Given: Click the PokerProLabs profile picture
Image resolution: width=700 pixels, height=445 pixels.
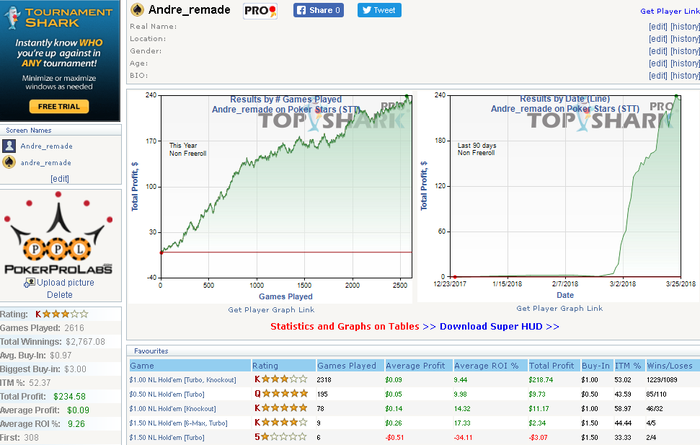Looking at the screenshot, I should click(58, 233).
